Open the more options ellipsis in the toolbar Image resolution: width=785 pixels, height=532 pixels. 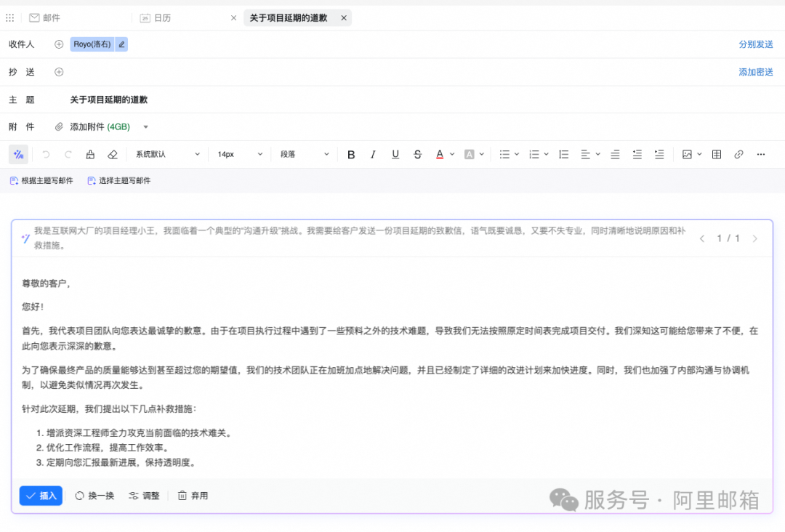(x=762, y=154)
